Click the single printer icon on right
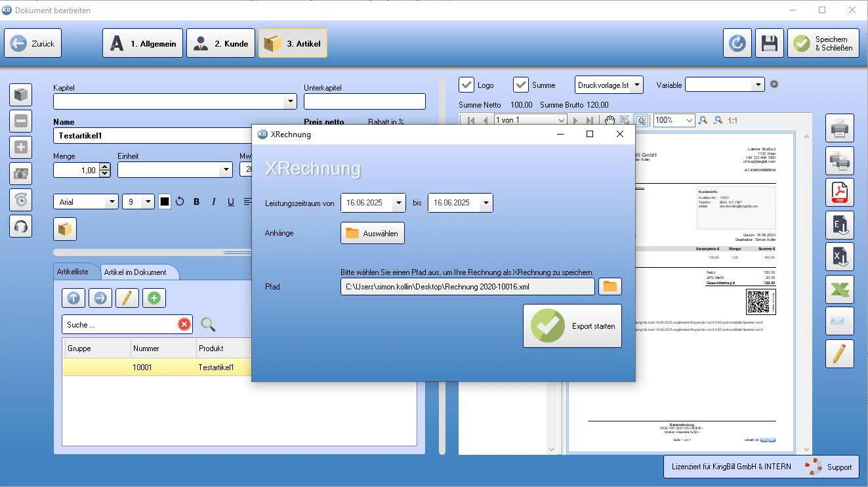This screenshot has height=487, width=868. (x=840, y=128)
